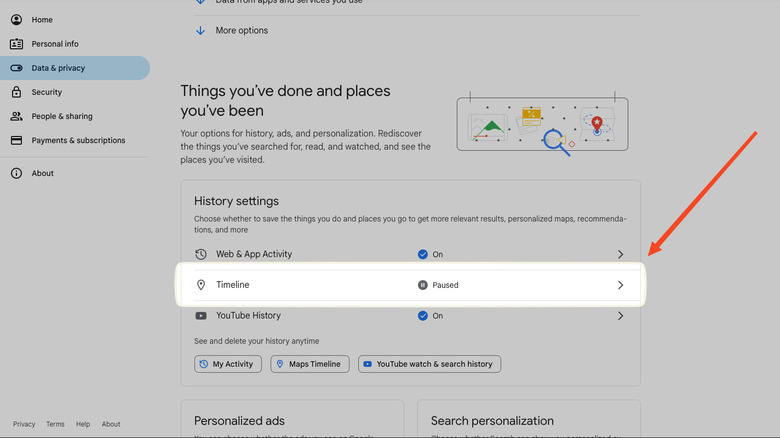Click the Timeline location pin icon
The width and height of the screenshot is (780, 438).
[x=201, y=285]
